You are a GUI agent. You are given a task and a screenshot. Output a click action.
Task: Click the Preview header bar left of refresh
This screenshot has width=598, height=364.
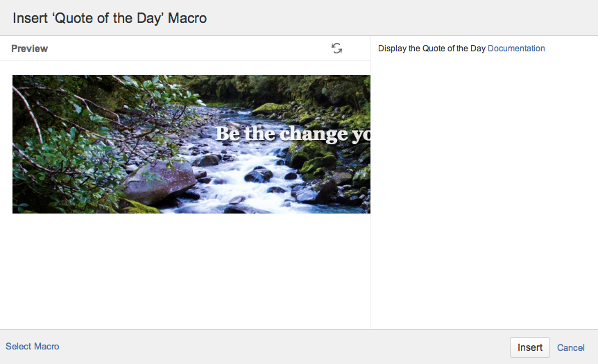pyautogui.click(x=187, y=49)
